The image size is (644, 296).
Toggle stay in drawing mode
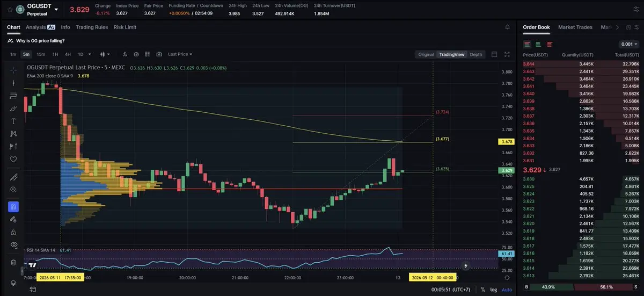point(13,219)
